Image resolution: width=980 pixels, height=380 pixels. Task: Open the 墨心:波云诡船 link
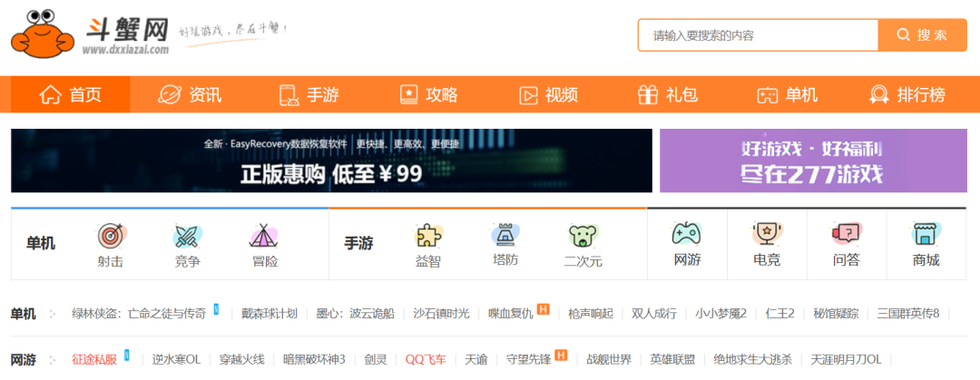pos(355,314)
